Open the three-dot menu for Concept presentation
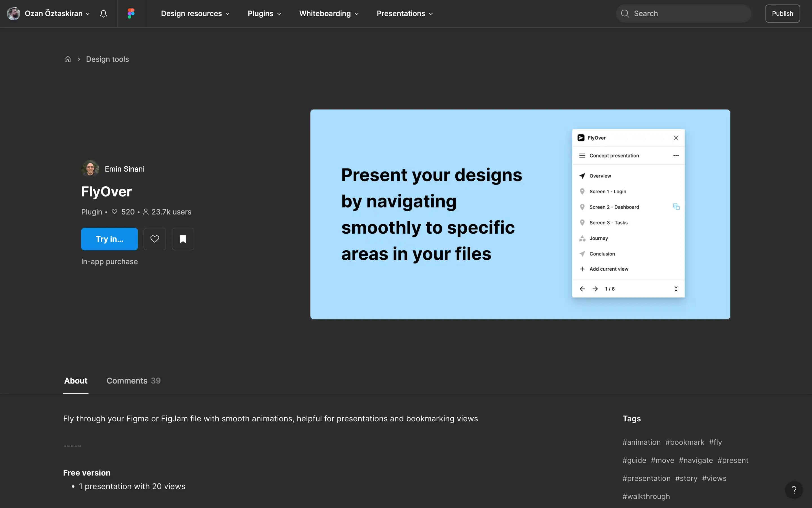Viewport: 812px width, 508px height. coord(676,156)
